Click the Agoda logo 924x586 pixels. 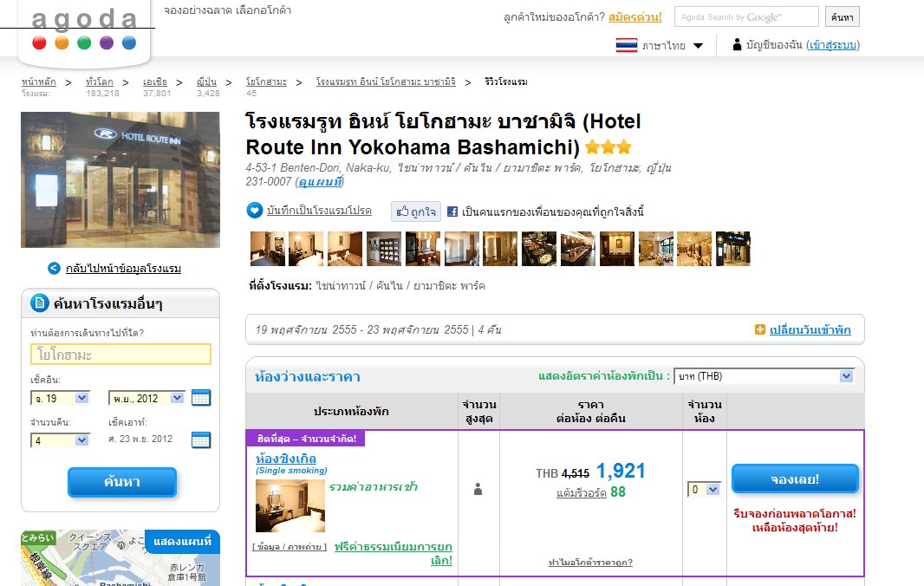coord(84,29)
